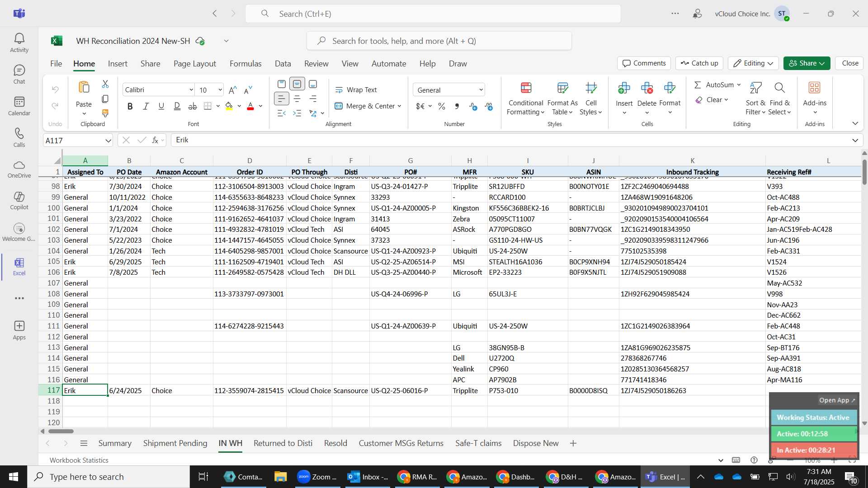Open the Page Layout ribbon tab
868x488 pixels.
[x=195, y=64]
